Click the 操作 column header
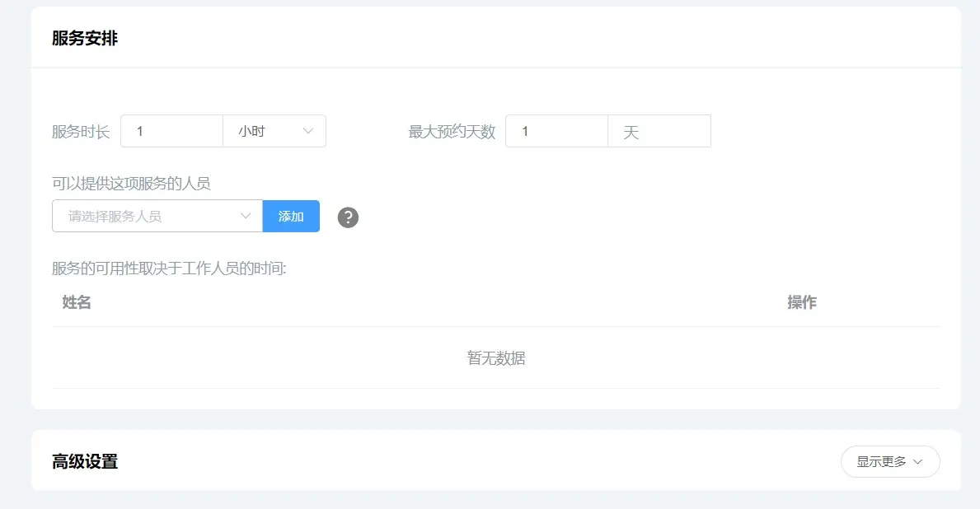 point(801,302)
